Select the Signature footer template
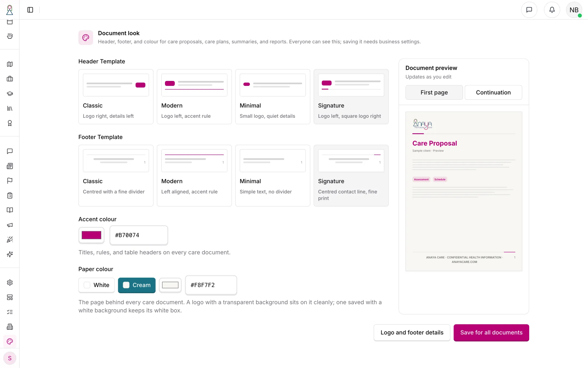The width and height of the screenshot is (588, 368). [x=351, y=176]
